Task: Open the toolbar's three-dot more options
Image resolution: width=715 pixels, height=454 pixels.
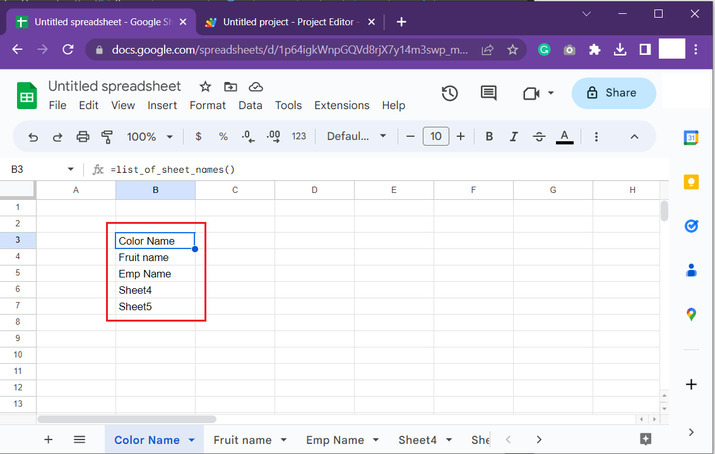Action: (x=596, y=137)
